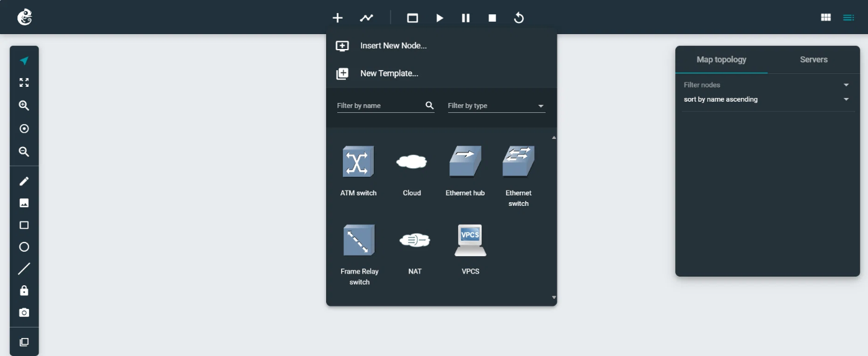
Task: Zoom in on the map
Action: point(24,105)
